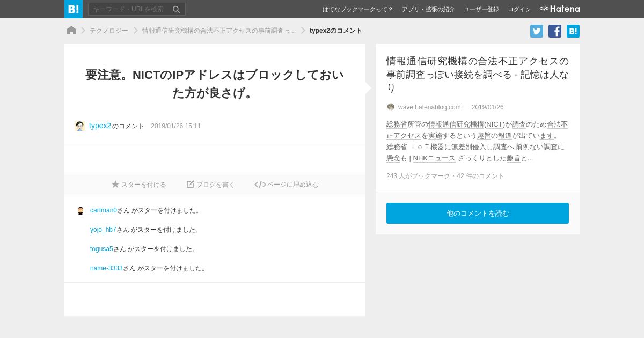The image size is (644, 338).
Task: Share on Facebook icon
Action: click(x=555, y=31)
